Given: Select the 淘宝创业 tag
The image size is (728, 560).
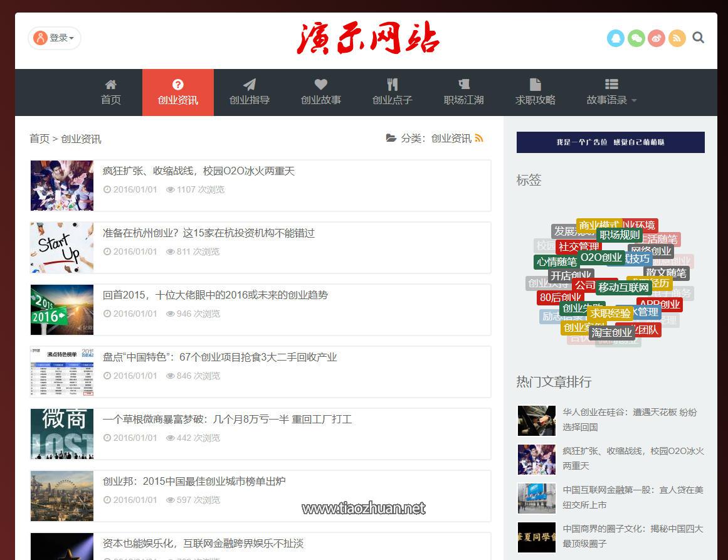Looking at the screenshot, I should [x=611, y=332].
